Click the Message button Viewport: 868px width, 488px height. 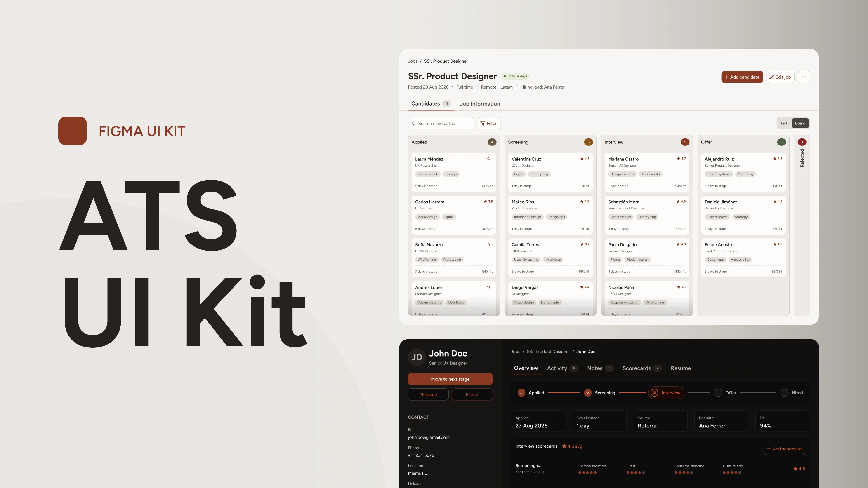[428, 394]
